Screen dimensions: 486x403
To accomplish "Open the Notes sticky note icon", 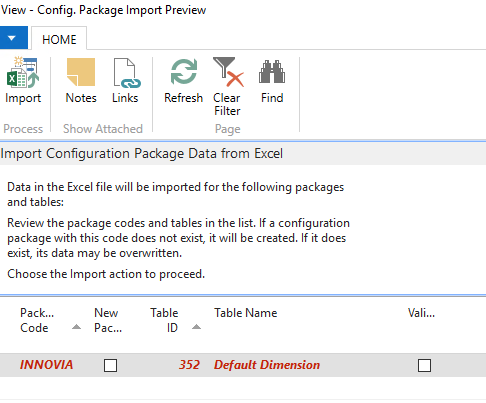I will click(81, 72).
